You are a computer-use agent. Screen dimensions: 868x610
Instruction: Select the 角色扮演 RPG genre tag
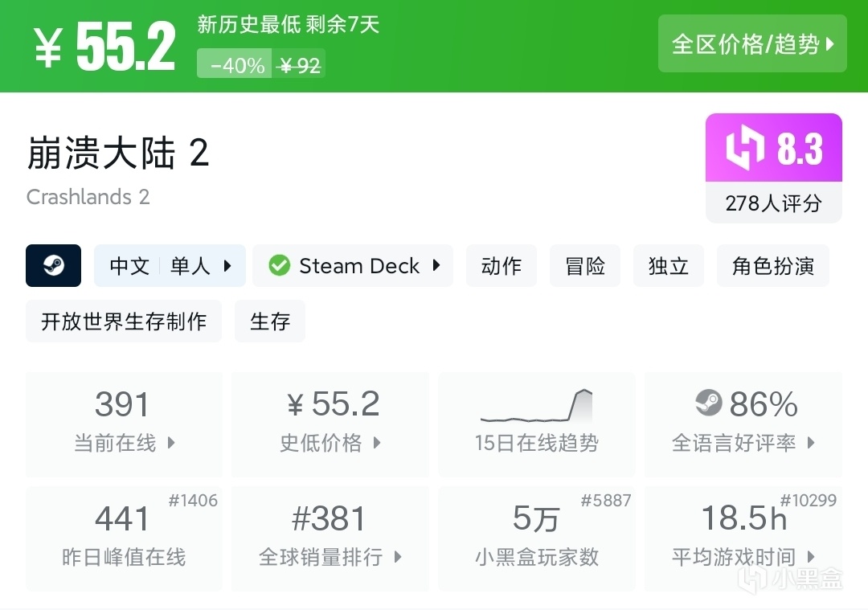tap(772, 266)
